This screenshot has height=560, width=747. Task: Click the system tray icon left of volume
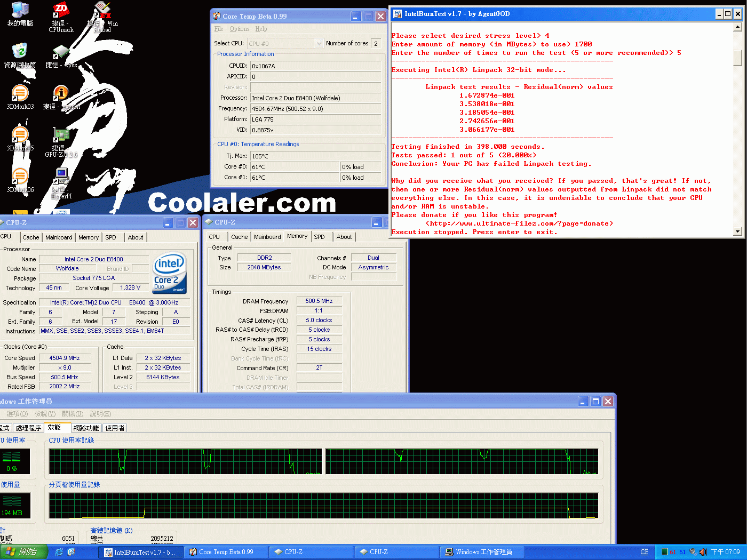(693, 552)
